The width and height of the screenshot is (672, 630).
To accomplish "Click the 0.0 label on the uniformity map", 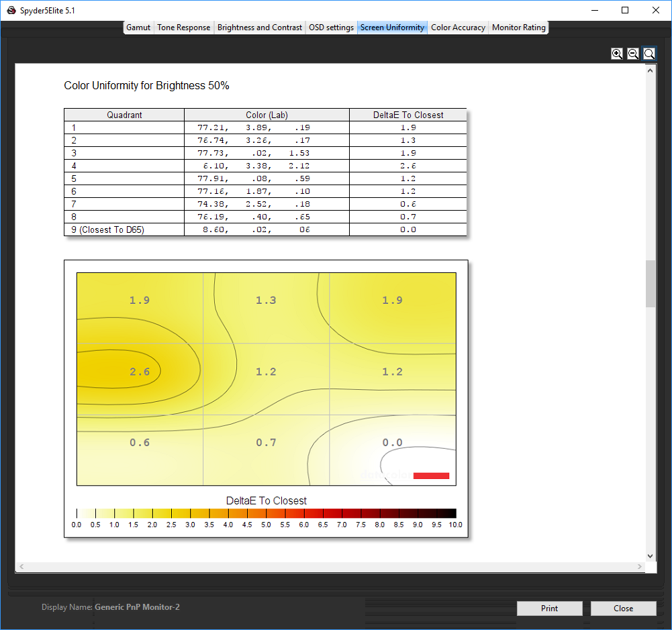I will [392, 442].
